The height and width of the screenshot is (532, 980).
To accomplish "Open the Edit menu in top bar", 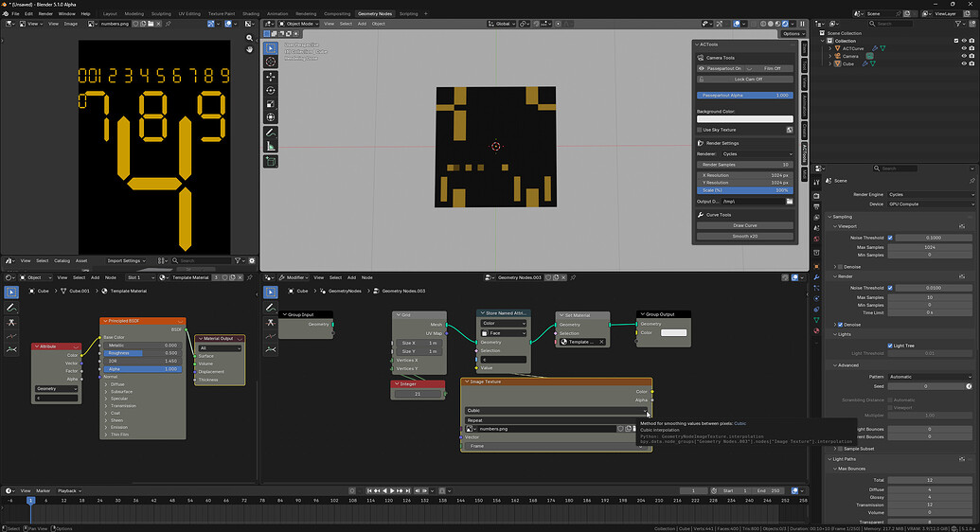I will click(28, 14).
